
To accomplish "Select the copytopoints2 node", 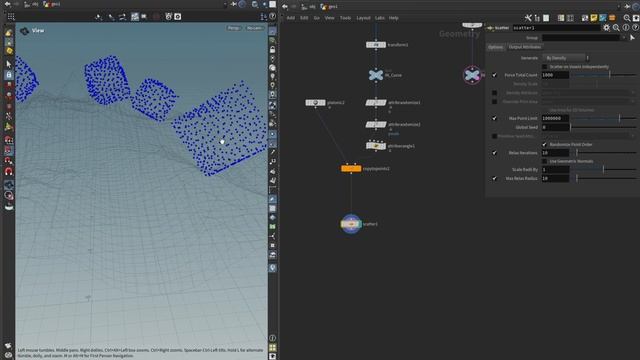I will (x=351, y=168).
